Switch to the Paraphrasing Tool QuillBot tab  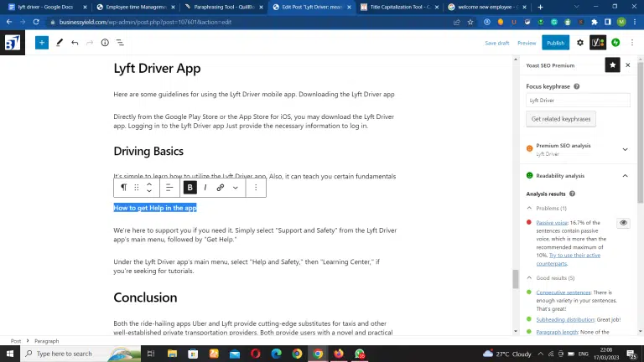222,7
